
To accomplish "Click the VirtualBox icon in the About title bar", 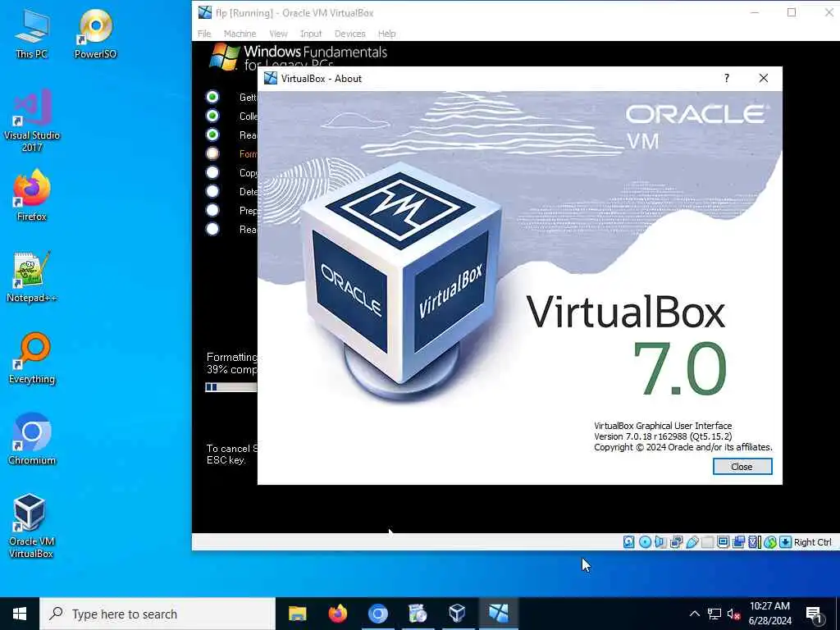I will pyautogui.click(x=271, y=78).
